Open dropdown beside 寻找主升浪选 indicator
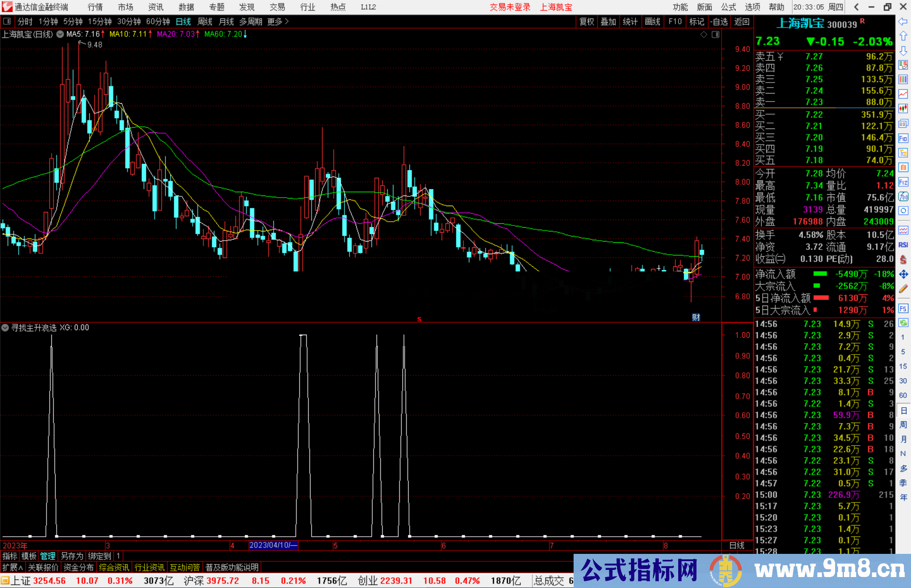The image size is (911, 588). (5, 328)
